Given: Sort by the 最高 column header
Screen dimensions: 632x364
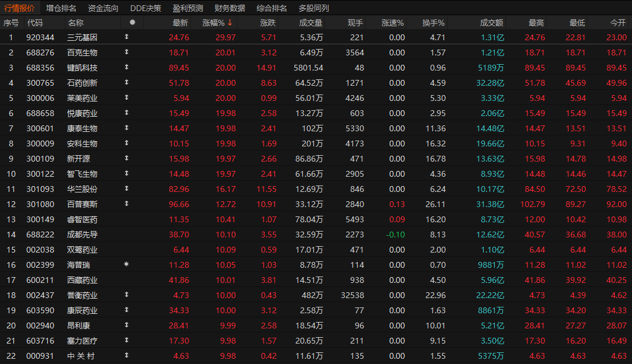Looking at the screenshot, I should (x=536, y=23).
